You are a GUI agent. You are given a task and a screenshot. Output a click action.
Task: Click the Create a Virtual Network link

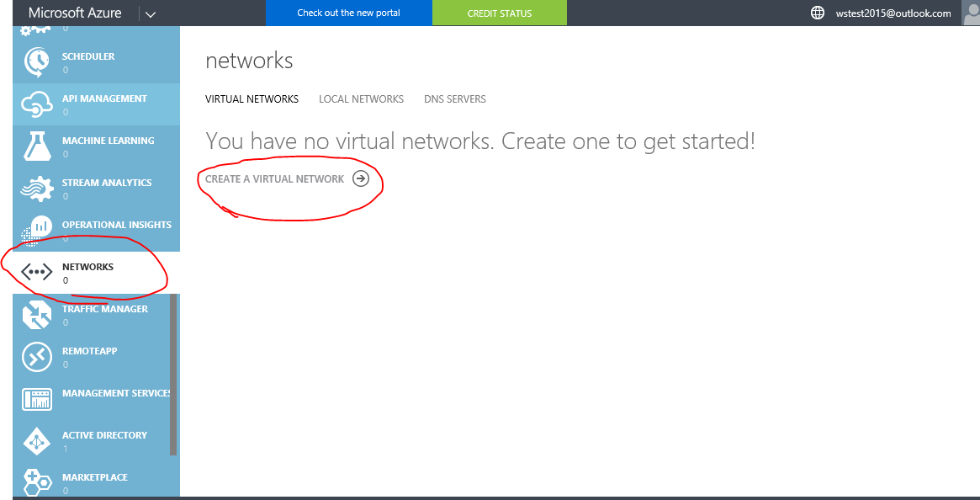tap(274, 179)
